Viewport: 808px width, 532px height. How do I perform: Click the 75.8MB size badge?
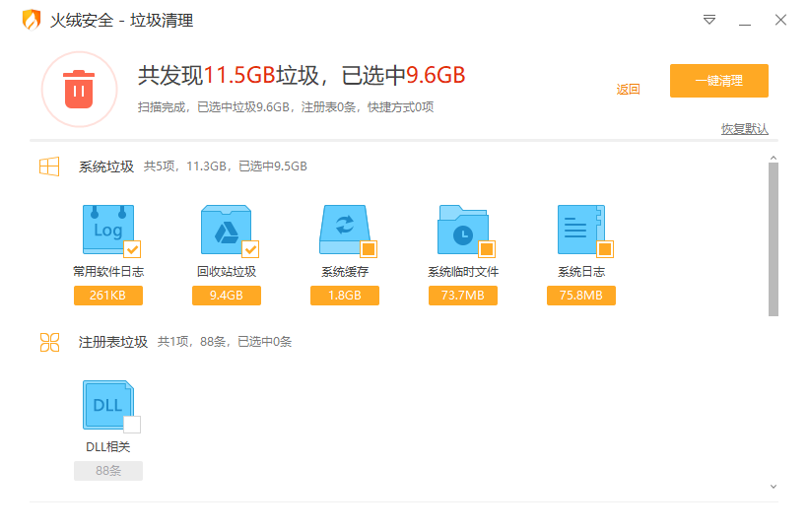(581, 296)
